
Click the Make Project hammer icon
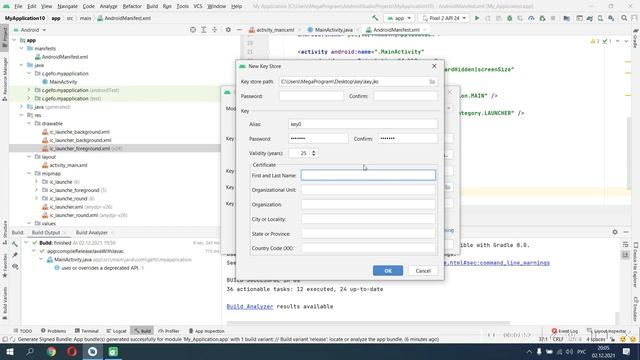(375, 18)
